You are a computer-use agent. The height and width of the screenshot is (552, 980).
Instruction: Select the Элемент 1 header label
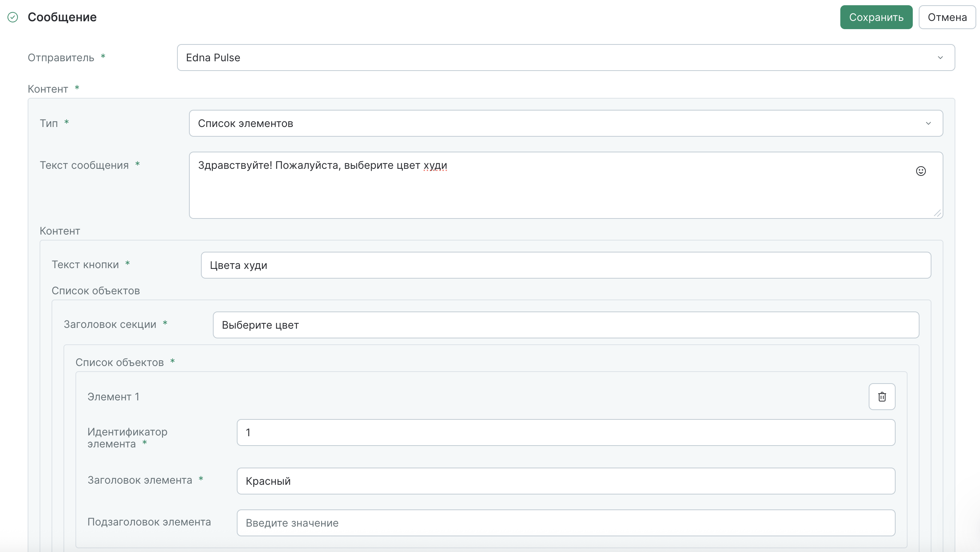[x=113, y=396]
